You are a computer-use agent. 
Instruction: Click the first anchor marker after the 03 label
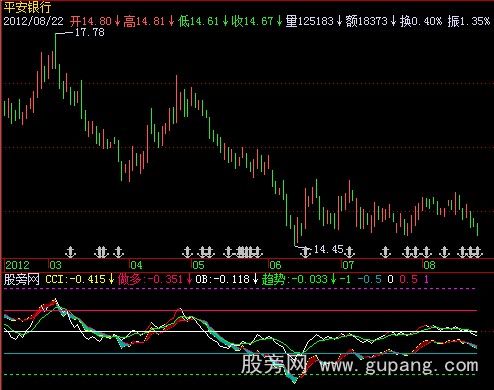pos(70,252)
